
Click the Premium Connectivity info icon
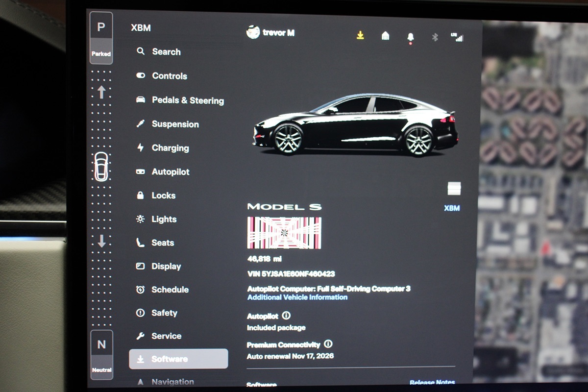328,344
